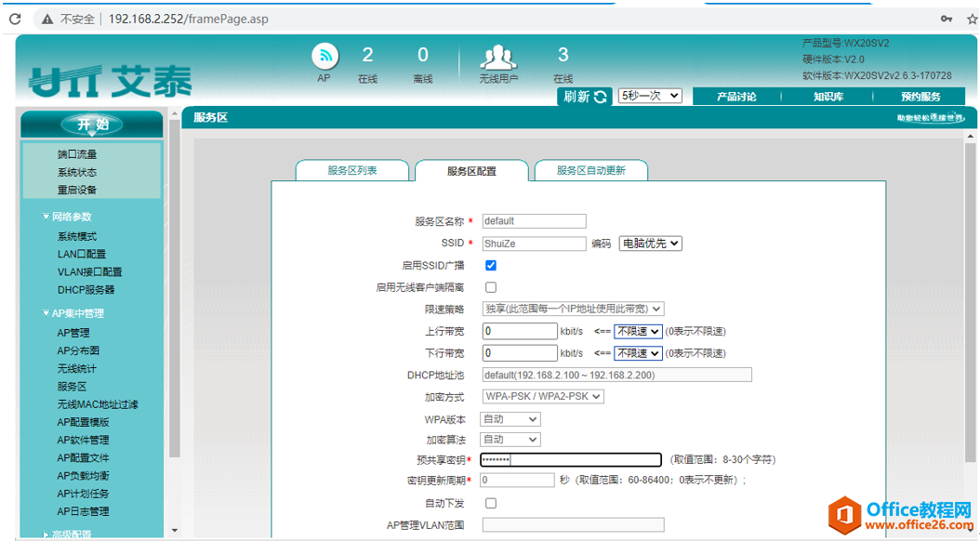The height and width of the screenshot is (541, 980).
Task: Open 产品讨论 top menu
Action: [736, 96]
